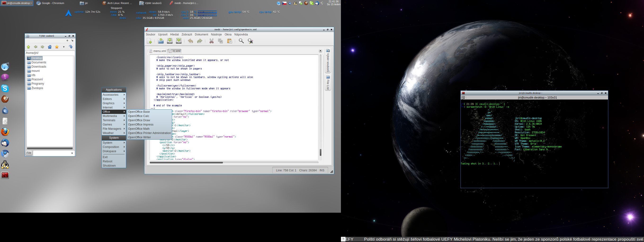
Task: Click the Cut scissors icon in medit
Action: pyautogui.click(x=211, y=41)
